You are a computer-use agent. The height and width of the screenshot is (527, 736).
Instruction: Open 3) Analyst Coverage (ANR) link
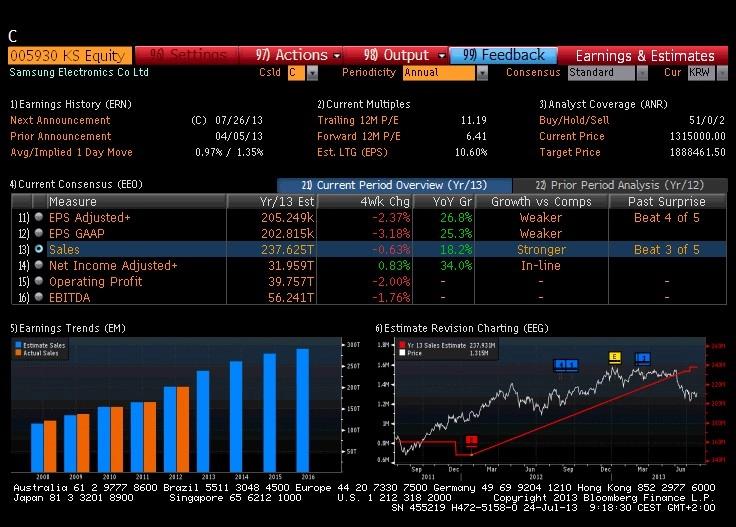tap(604, 104)
